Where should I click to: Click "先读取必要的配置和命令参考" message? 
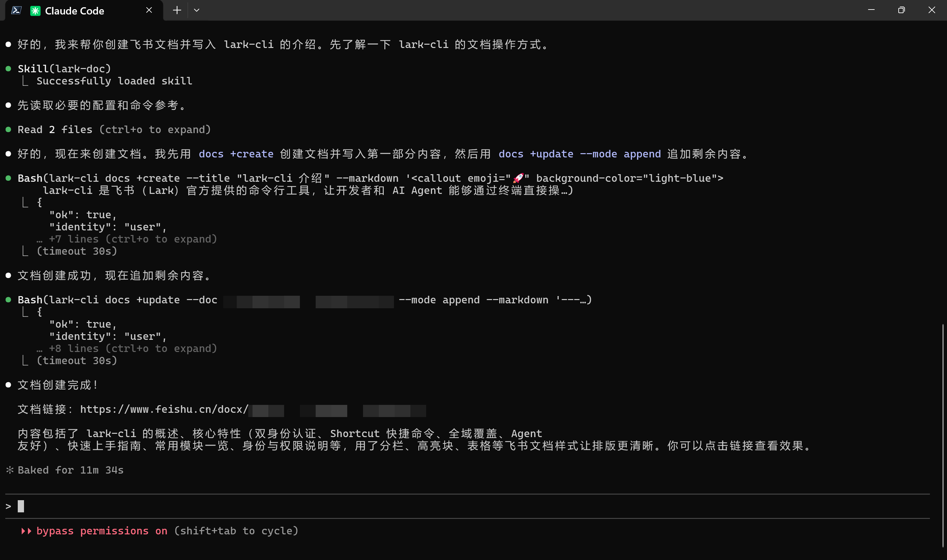click(x=102, y=105)
